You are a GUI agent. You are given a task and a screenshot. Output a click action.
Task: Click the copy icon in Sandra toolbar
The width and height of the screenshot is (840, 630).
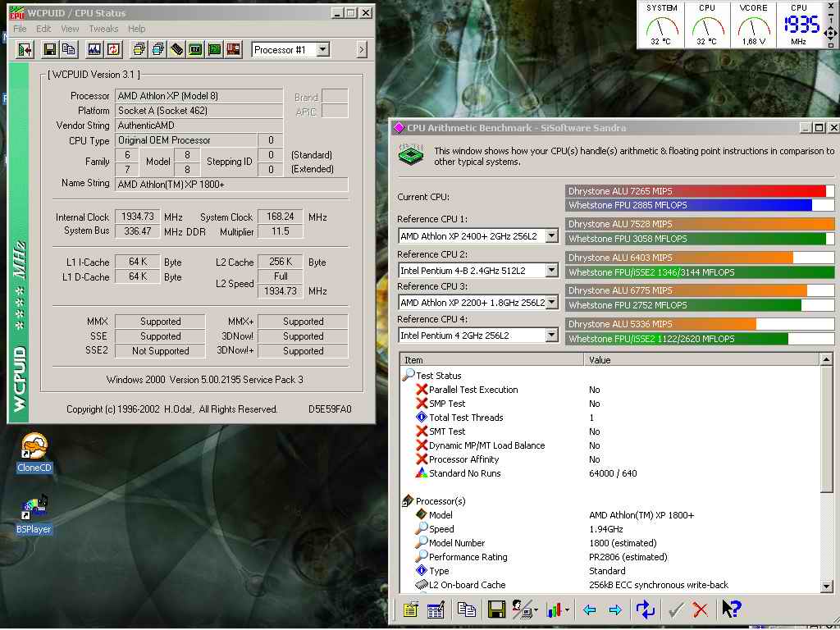467,609
